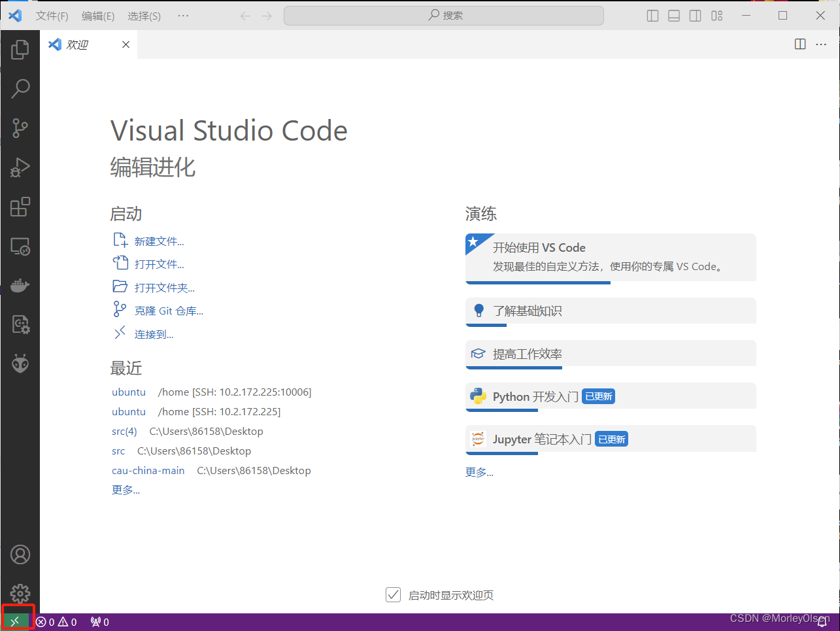840x631 pixels.
Task: Open the Search view in activity bar
Action: tap(20, 88)
